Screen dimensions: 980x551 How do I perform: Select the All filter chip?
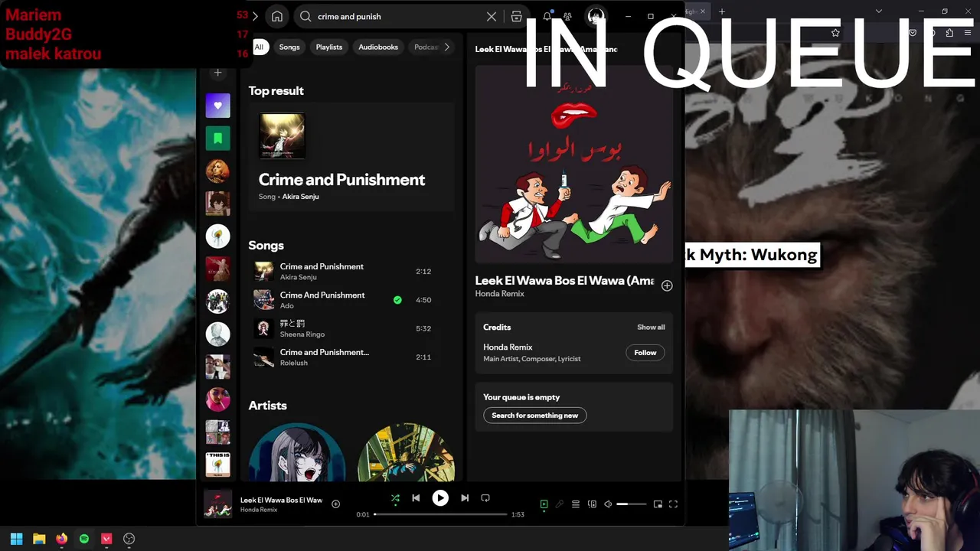coord(259,47)
